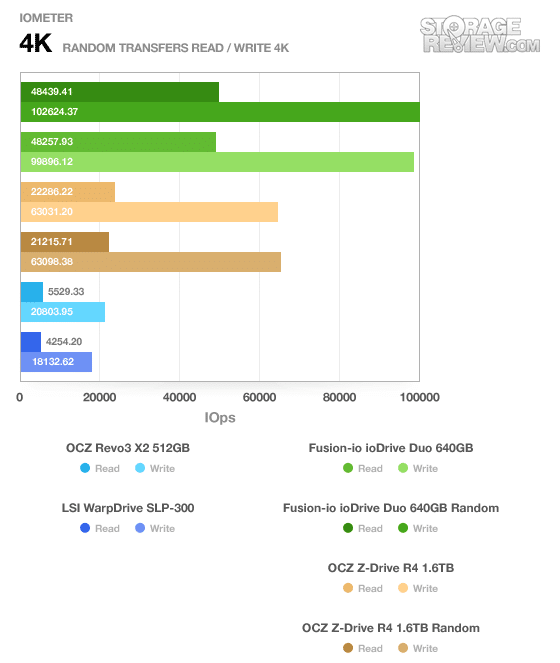
Task: Select the 63031.20 light orange bar
Action: (149, 212)
